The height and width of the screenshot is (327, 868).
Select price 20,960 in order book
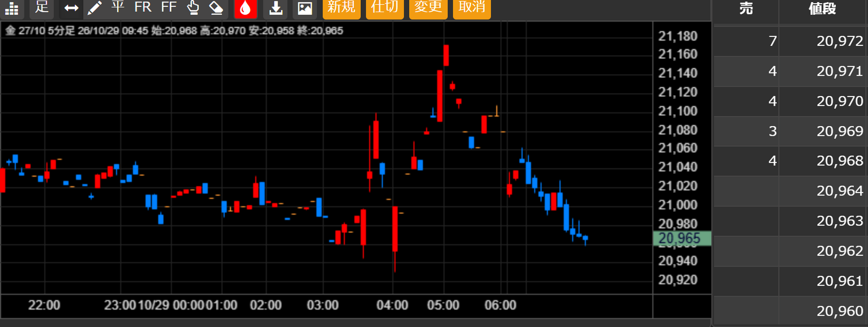point(840,311)
